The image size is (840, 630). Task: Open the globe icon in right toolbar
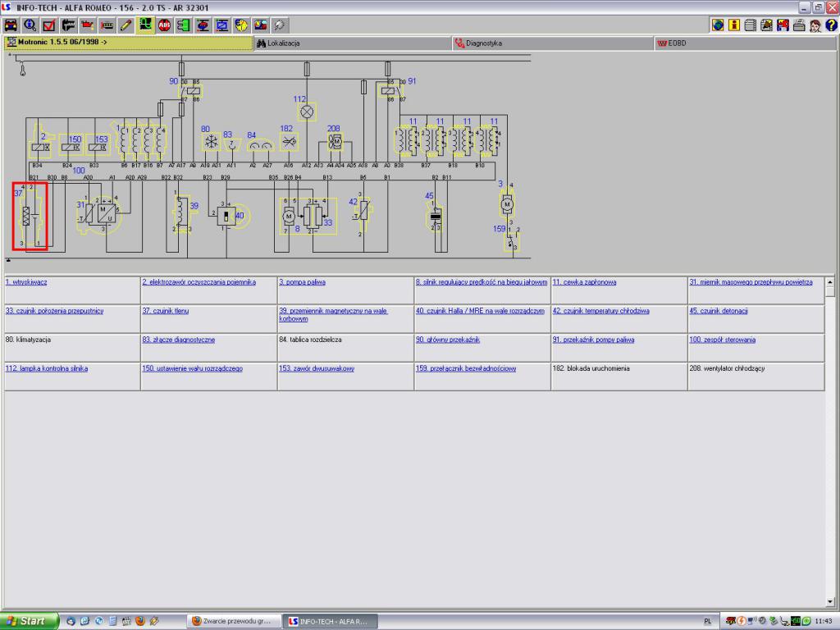[x=718, y=25]
